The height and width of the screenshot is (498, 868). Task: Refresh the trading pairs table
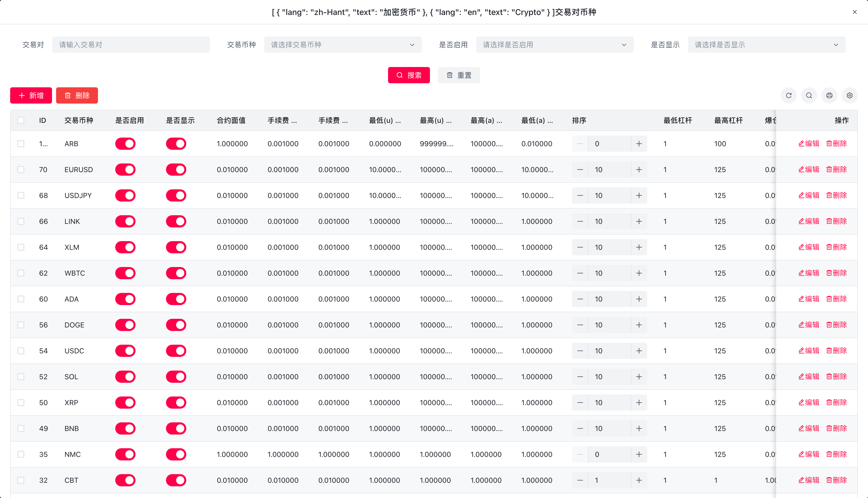[x=789, y=95]
